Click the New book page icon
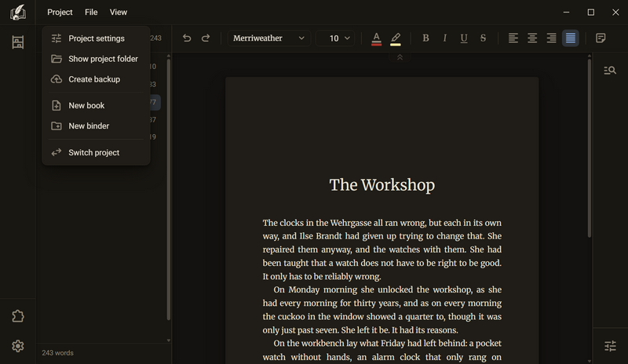Screen dimensions: 628x364 (57, 105)
